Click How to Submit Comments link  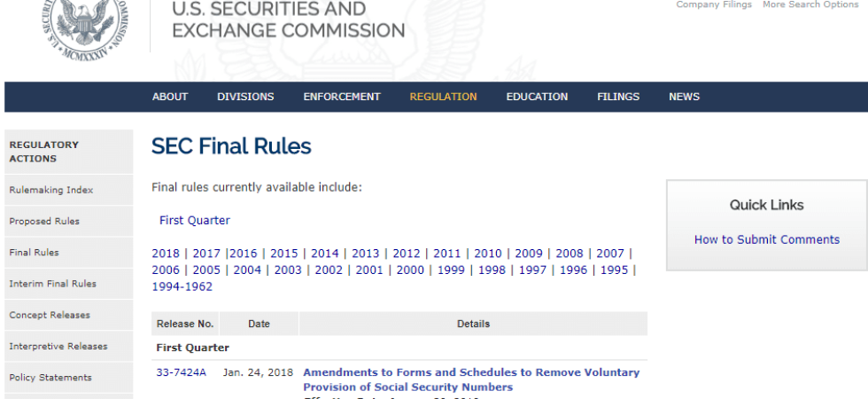pos(767,239)
